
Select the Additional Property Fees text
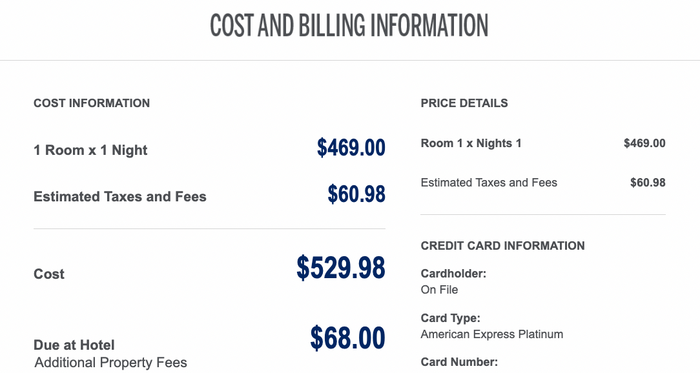(111, 363)
